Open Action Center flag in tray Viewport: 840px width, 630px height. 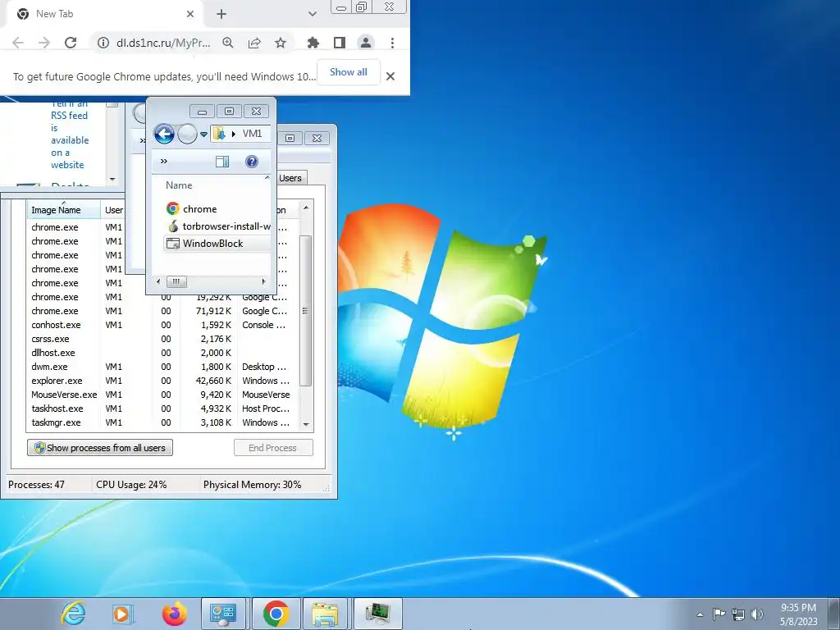coord(719,614)
